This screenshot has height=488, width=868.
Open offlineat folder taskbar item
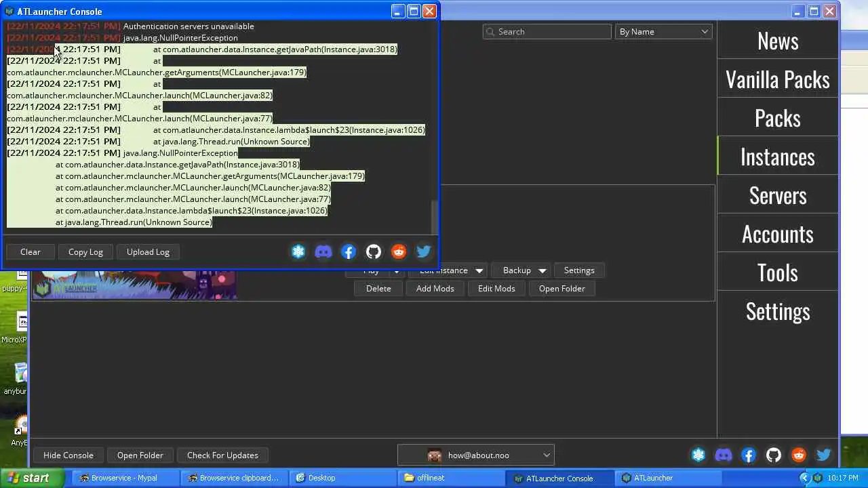(451, 478)
